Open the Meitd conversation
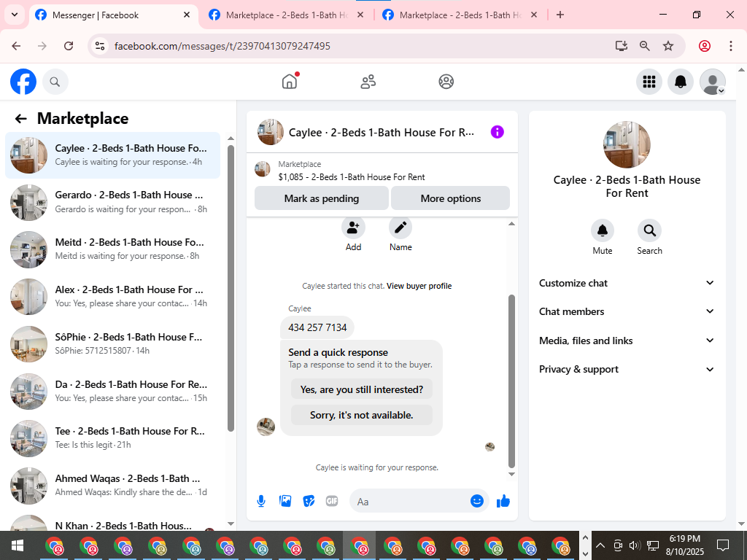The width and height of the screenshot is (747, 560). coord(113,249)
